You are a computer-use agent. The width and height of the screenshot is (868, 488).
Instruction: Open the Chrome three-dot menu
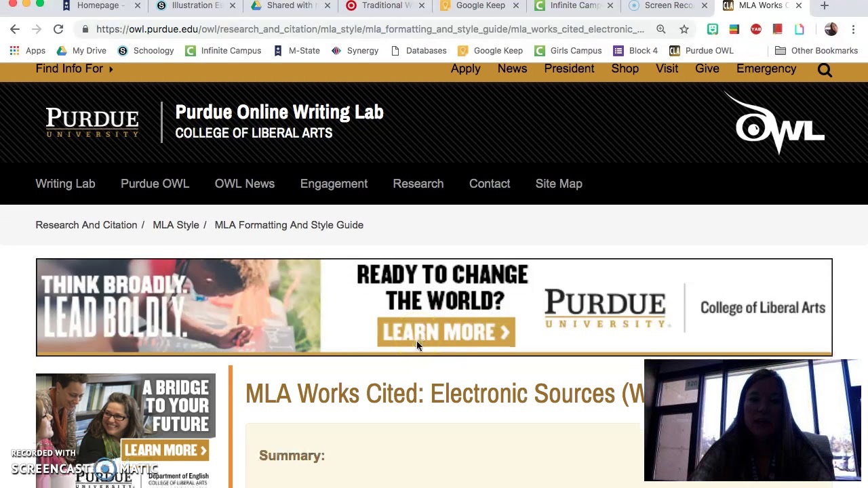click(853, 29)
